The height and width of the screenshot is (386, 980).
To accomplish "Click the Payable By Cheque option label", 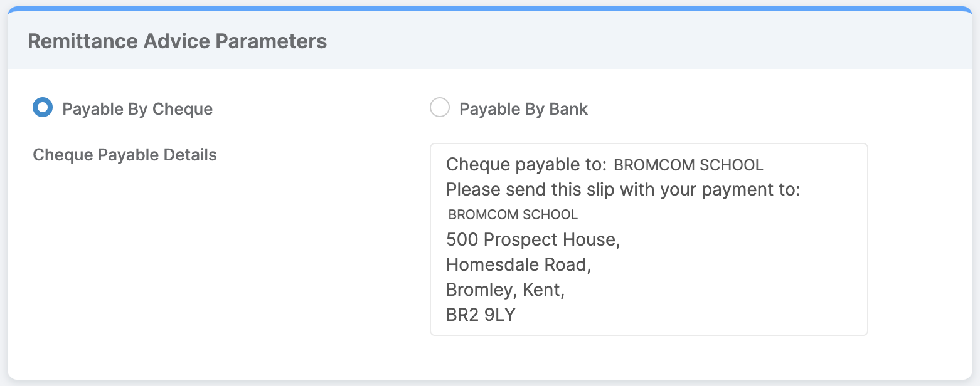I will point(137,108).
